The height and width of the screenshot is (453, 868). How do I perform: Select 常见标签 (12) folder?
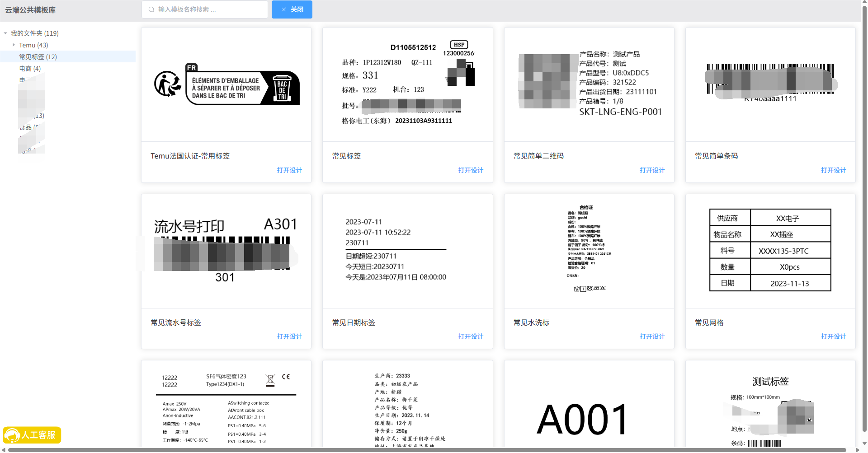pos(38,57)
